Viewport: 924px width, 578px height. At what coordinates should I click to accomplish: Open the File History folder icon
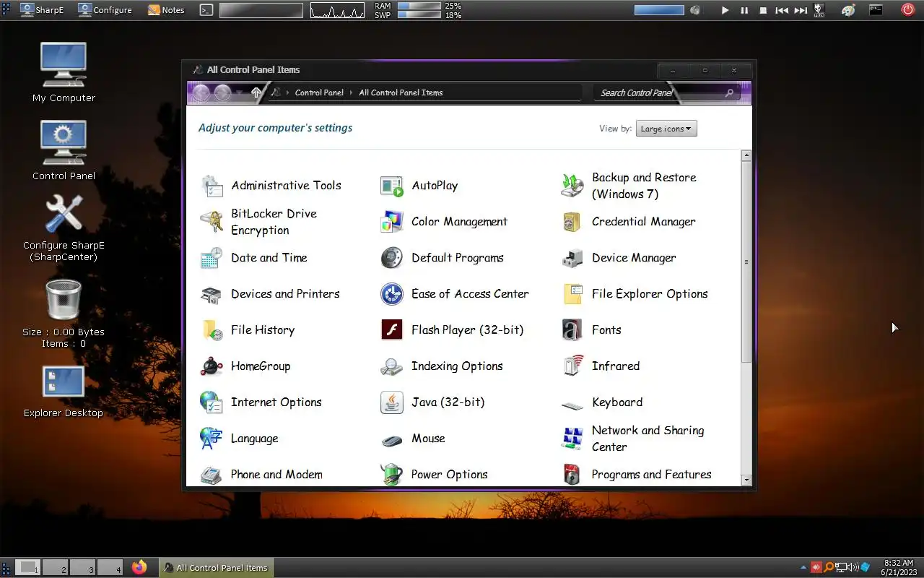click(212, 330)
